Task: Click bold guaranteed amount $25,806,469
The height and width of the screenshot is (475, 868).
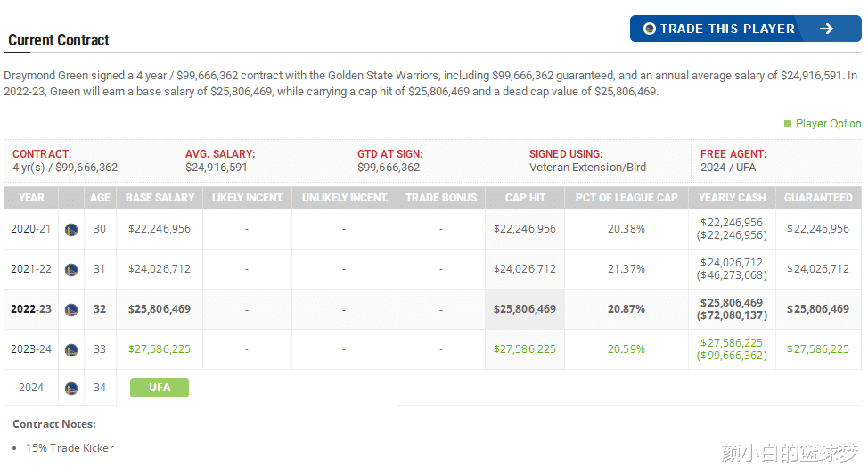Action: (x=817, y=309)
